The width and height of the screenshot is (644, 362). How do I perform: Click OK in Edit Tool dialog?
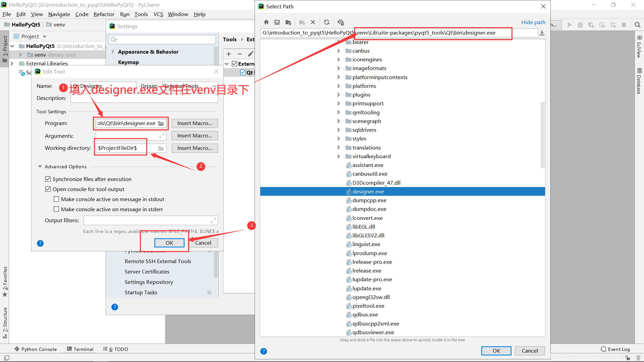tap(169, 243)
